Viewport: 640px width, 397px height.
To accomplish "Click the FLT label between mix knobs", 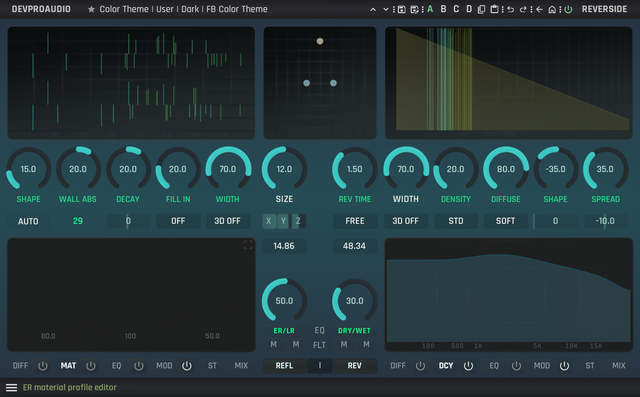I will click(x=320, y=345).
